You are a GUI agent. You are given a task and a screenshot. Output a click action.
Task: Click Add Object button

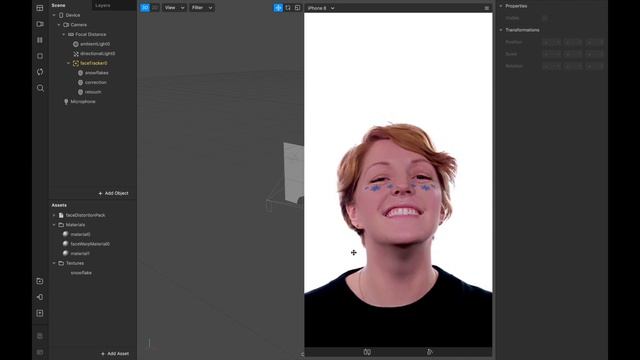pos(113,193)
